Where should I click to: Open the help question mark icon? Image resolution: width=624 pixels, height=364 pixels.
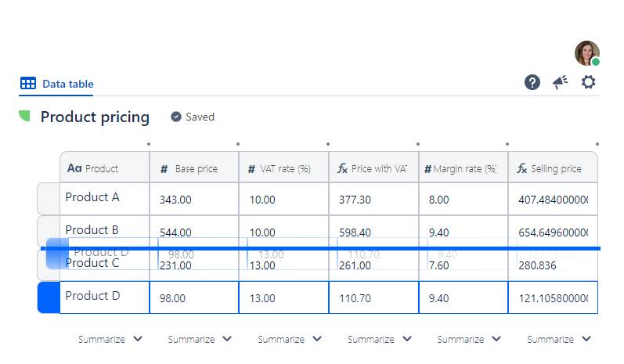coord(532,82)
